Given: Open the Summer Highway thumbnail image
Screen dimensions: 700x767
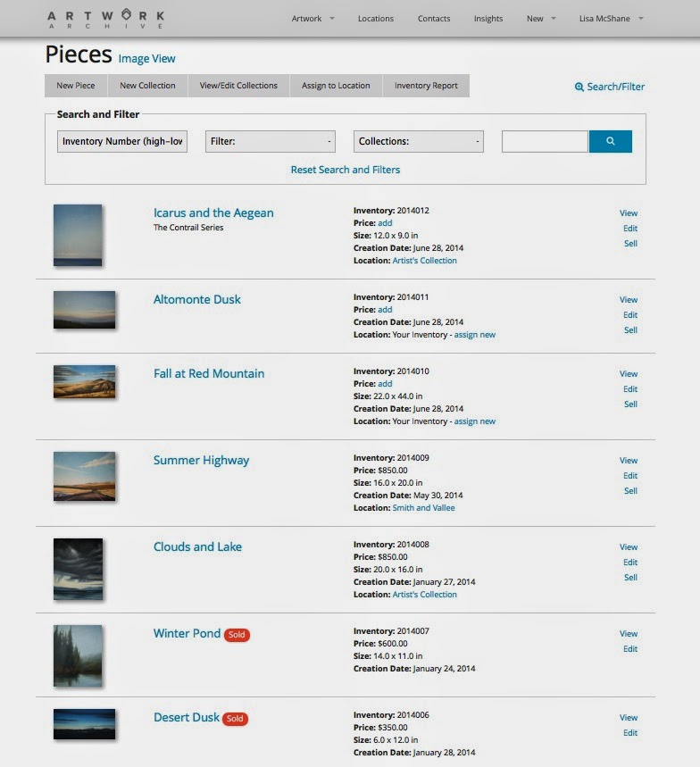Looking at the screenshot, I should pos(85,476).
